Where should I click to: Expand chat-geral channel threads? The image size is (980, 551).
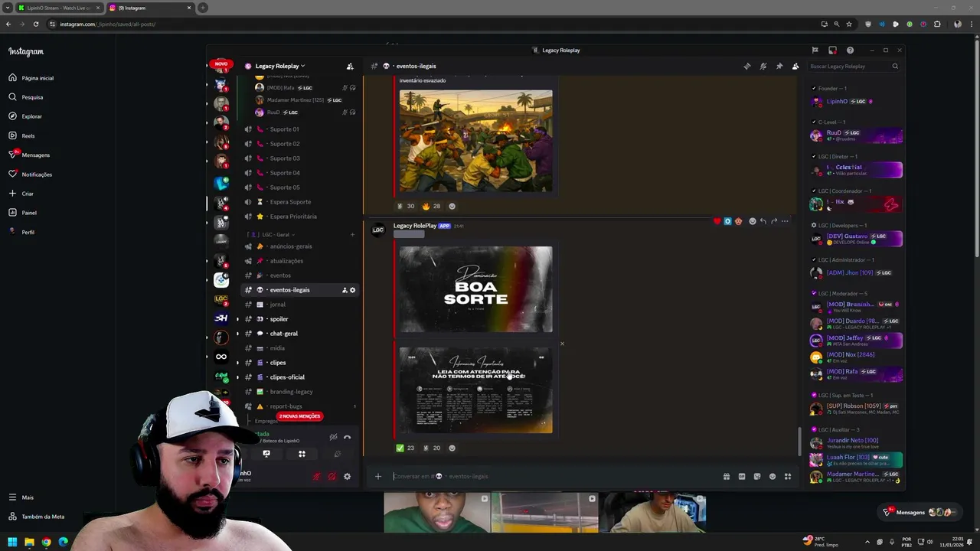(237, 334)
